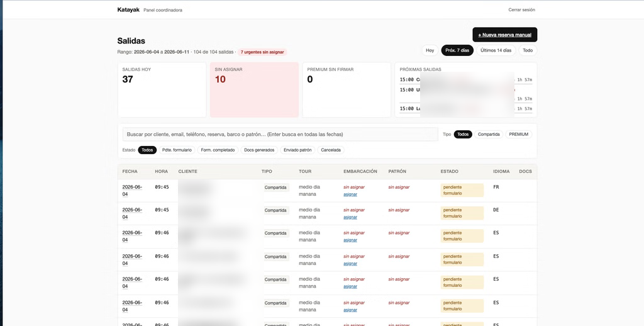Choose the 'Todo' date range pill

pyautogui.click(x=528, y=50)
